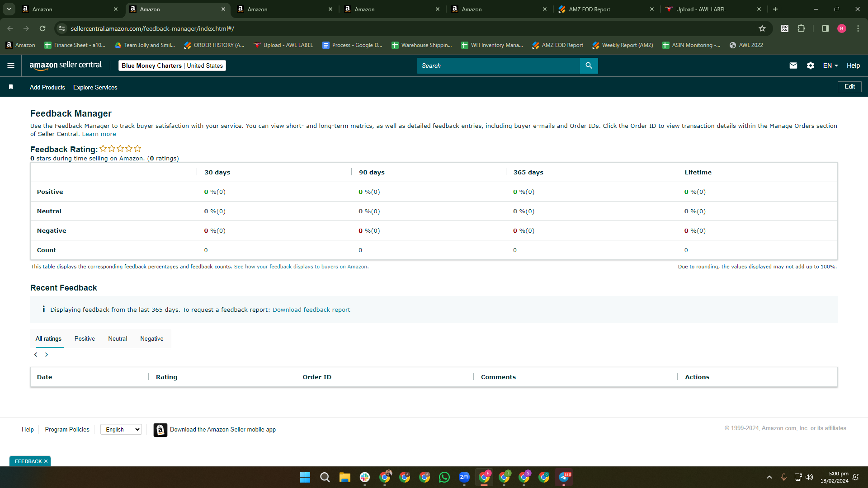This screenshot has height=488, width=868.
Task: Open Finance Sheet bookmark
Action: point(75,45)
